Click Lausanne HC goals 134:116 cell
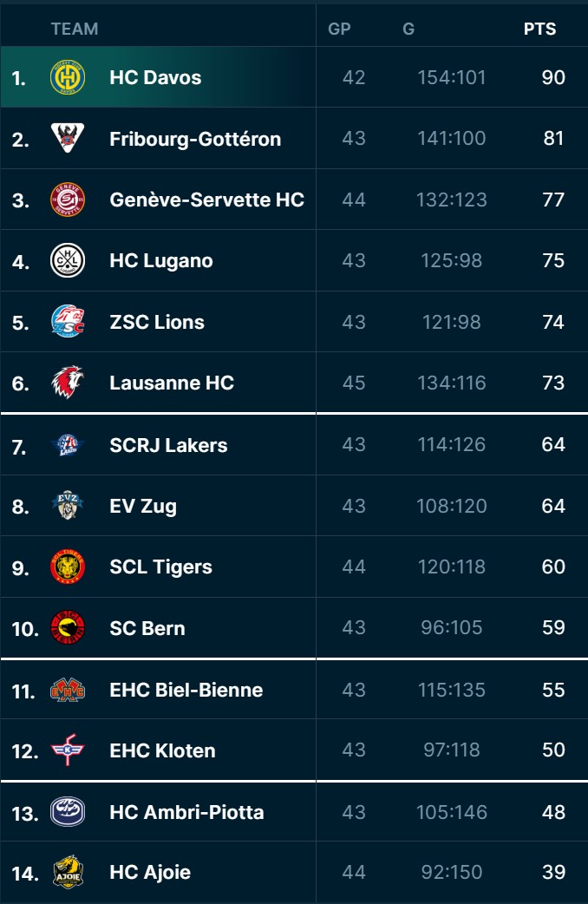 pyautogui.click(x=451, y=383)
